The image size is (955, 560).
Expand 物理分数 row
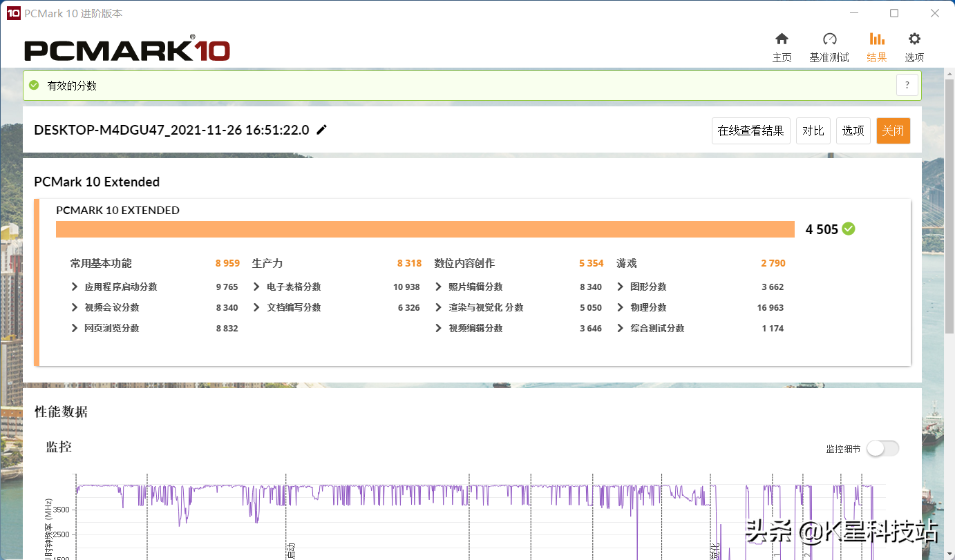pos(620,307)
